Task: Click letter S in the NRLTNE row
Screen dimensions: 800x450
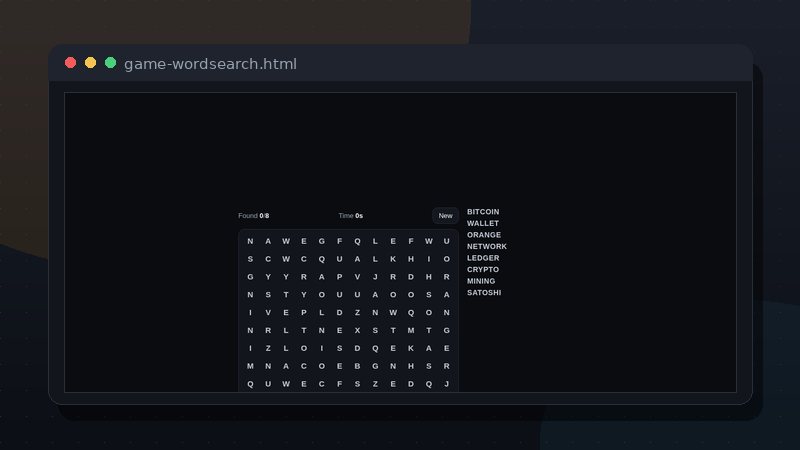Action: [375, 331]
